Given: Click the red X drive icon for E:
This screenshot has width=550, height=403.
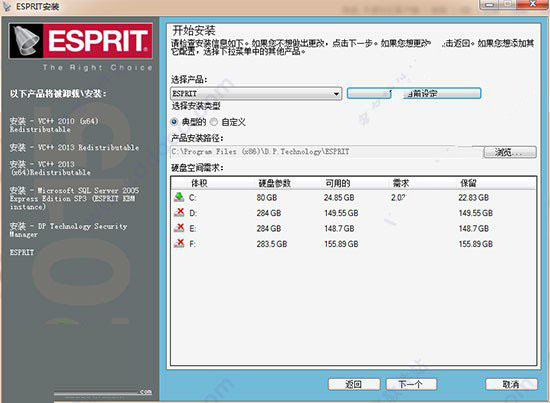Looking at the screenshot, I should 179,228.
